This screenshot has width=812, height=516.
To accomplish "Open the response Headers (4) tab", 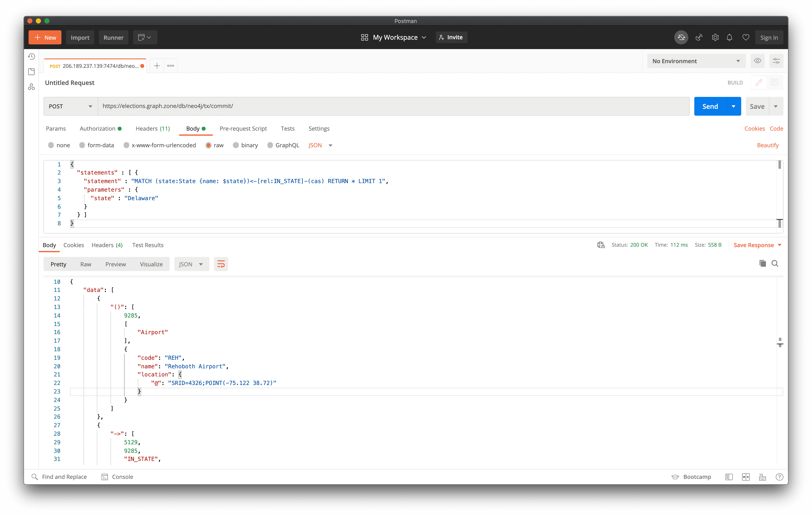I will 107,245.
